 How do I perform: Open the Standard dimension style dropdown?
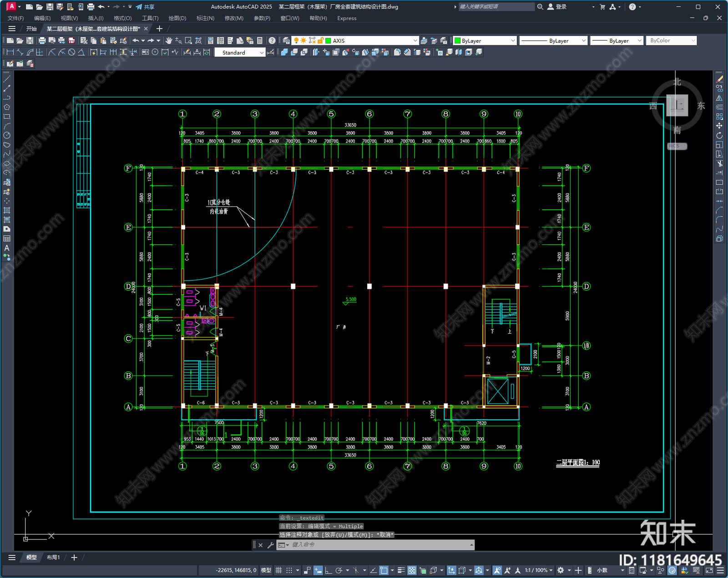(x=262, y=52)
